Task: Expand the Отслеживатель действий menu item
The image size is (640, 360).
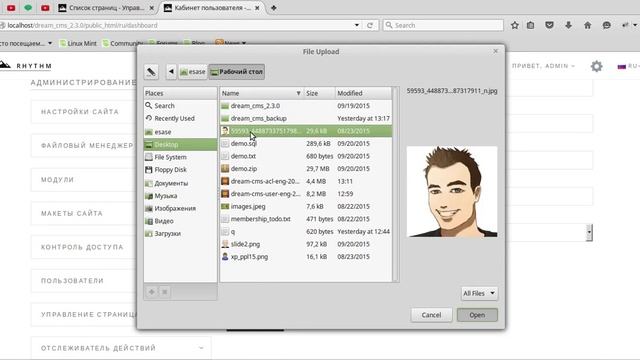Action: (121, 348)
